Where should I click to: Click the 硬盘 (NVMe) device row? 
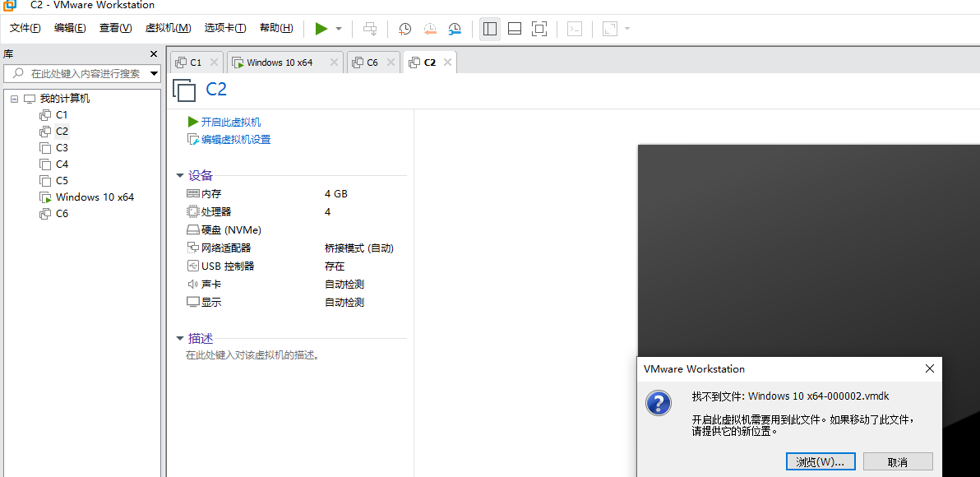(296, 230)
